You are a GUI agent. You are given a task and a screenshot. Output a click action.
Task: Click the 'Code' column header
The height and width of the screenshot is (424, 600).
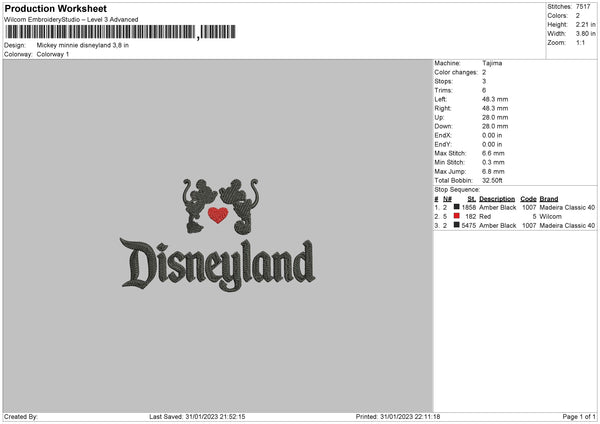pos(528,199)
